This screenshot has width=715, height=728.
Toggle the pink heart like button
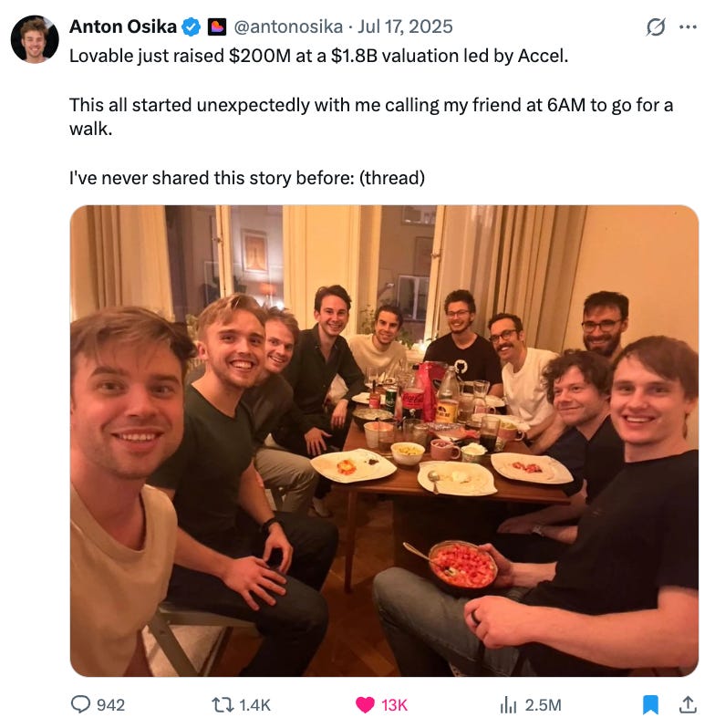365,704
